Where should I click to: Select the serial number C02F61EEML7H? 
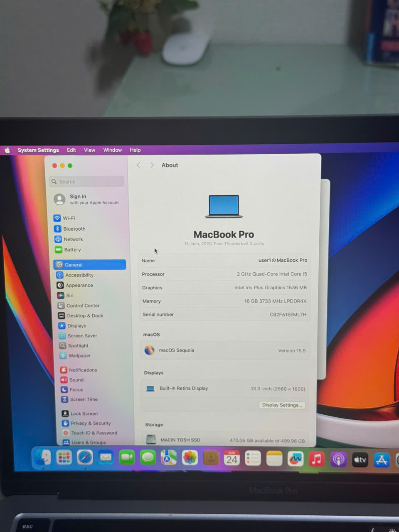[x=288, y=315]
